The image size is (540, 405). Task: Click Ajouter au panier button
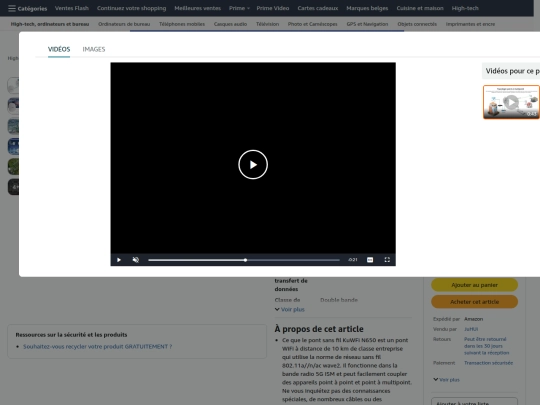click(x=474, y=285)
